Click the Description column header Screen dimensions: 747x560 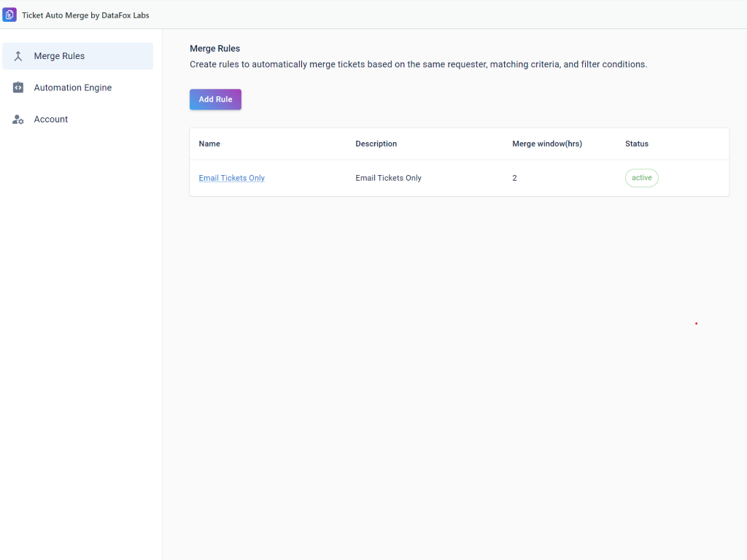pyautogui.click(x=376, y=144)
